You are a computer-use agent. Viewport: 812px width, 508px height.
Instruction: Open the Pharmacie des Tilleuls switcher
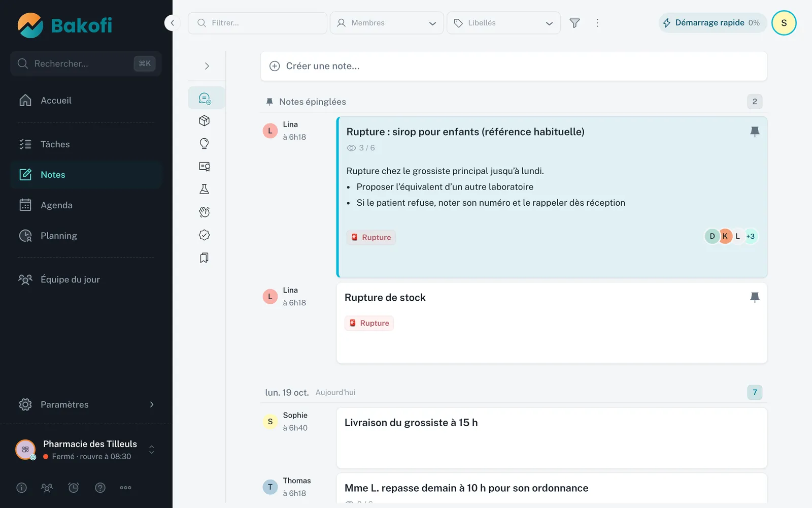click(x=86, y=450)
